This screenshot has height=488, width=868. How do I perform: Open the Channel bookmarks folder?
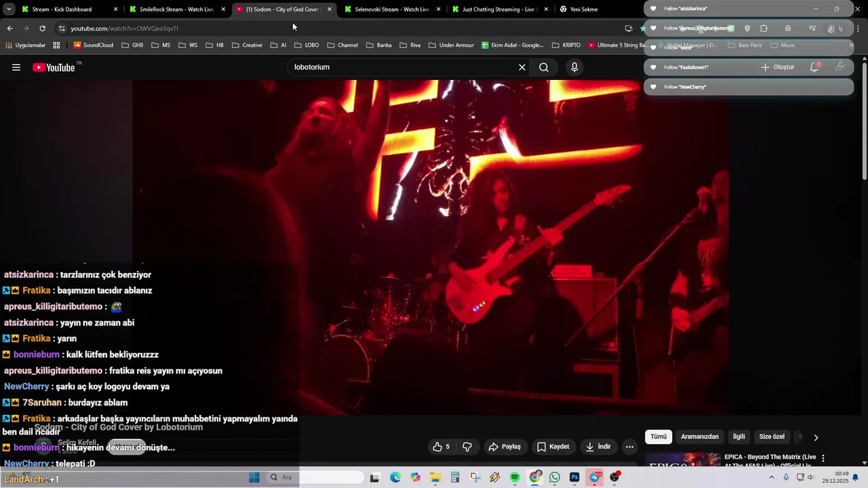pyautogui.click(x=342, y=45)
